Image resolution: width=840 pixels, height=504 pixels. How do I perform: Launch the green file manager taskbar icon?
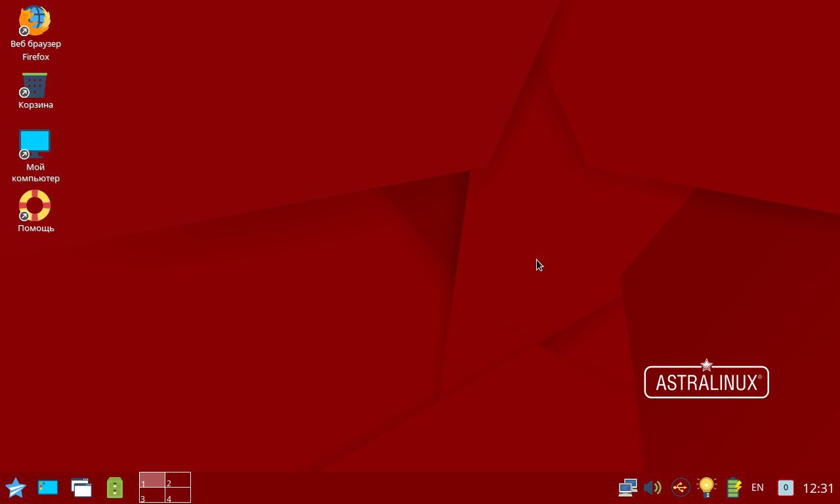click(x=115, y=488)
